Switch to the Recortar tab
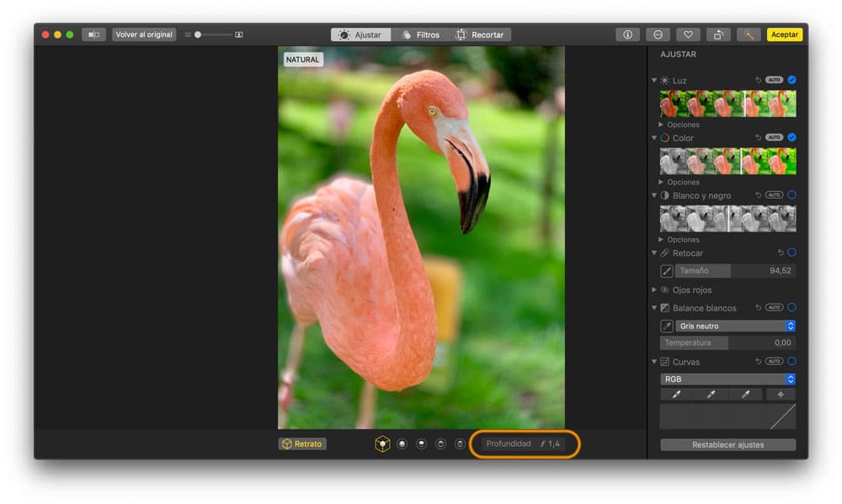842x504 pixels. [x=481, y=34]
